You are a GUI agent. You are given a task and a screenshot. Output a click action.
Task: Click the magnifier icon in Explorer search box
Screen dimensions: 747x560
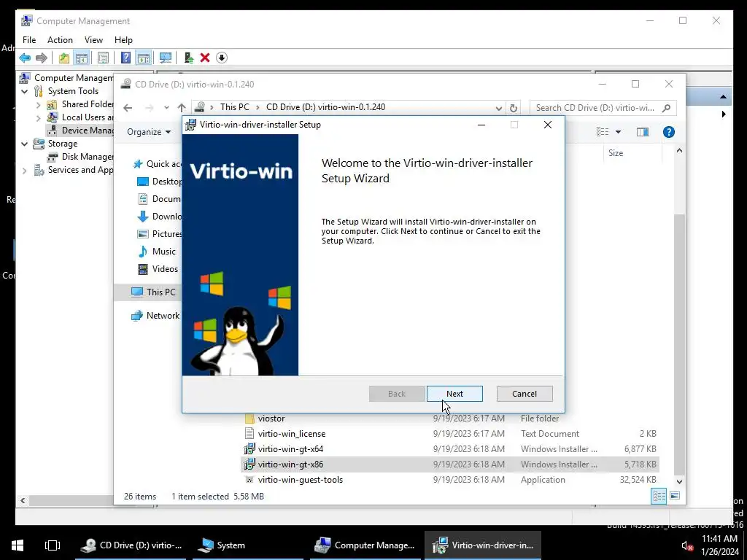pyautogui.click(x=666, y=108)
